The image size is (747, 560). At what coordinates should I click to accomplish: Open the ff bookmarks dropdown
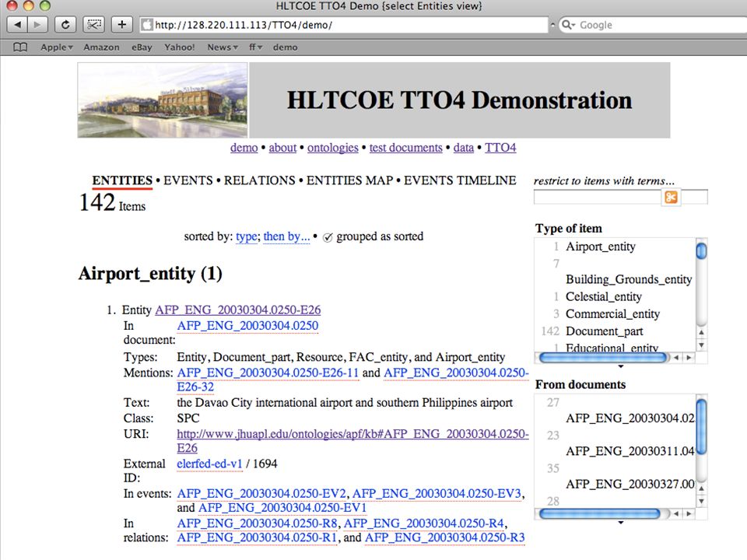click(x=255, y=47)
